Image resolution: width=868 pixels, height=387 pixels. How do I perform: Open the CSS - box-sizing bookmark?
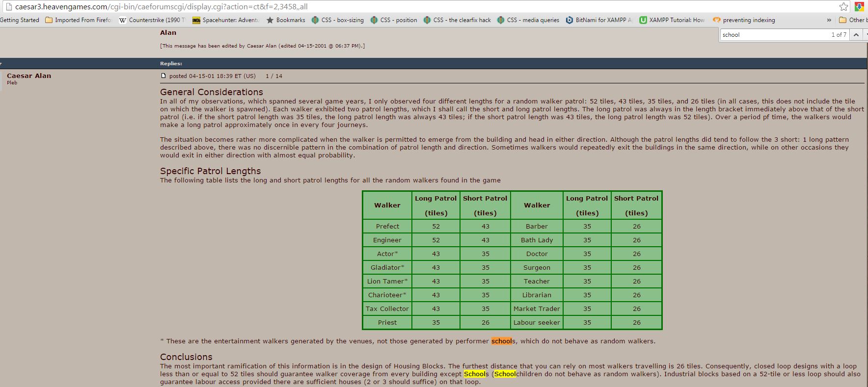[x=338, y=20]
